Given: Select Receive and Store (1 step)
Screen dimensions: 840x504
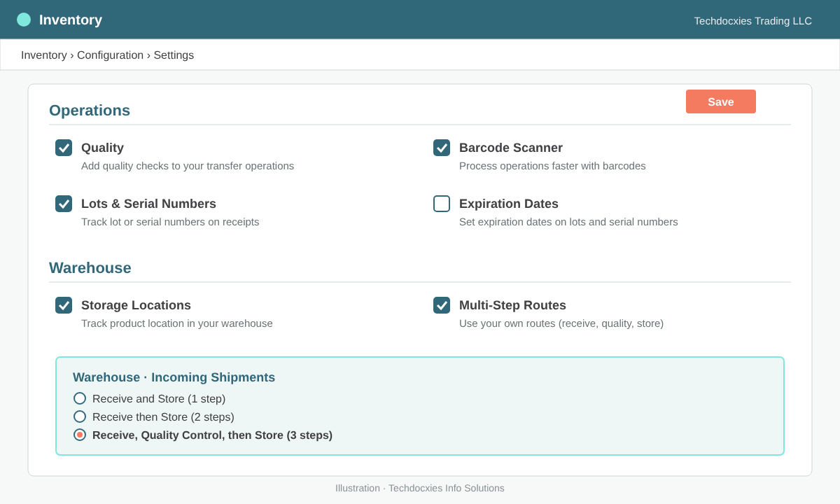Looking at the screenshot, I should (x=80, y=398).
